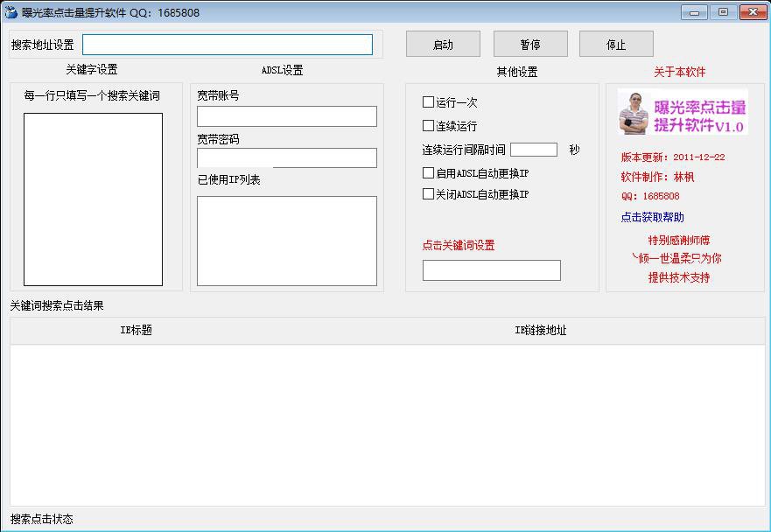Hit the 停止 button
Viewport: 771px width, 532px height.
(x=616, y=45)
